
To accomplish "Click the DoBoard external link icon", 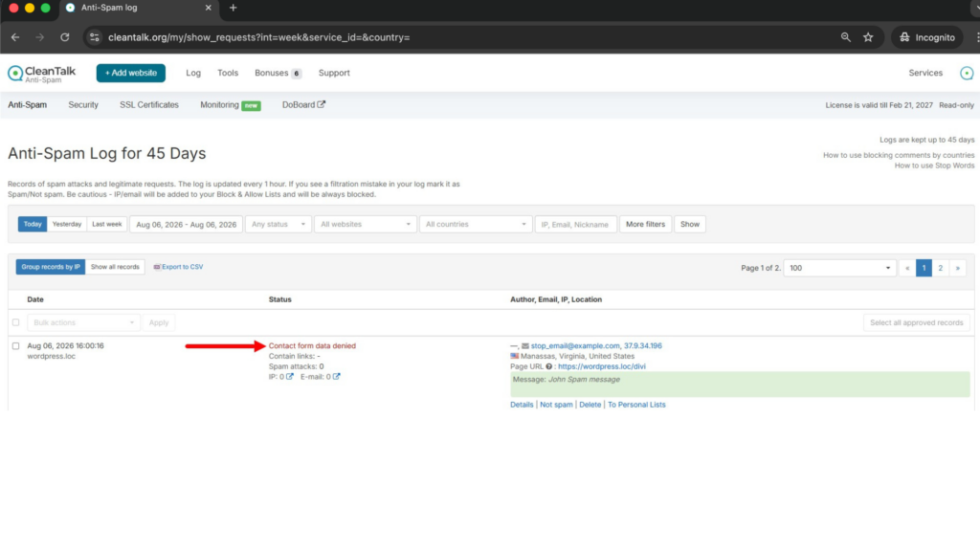I will 322,104.
